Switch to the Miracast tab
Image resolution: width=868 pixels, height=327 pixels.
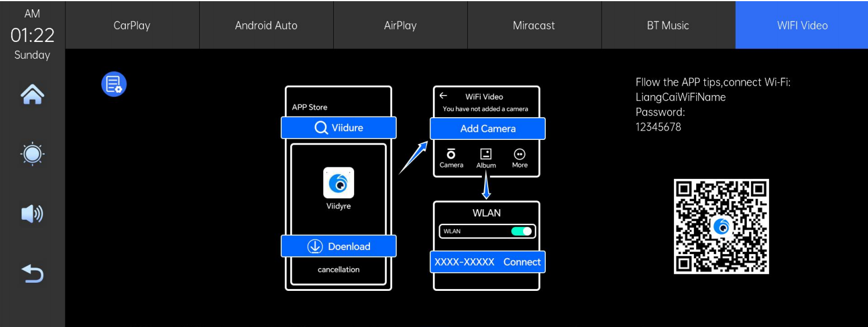[x=534, y=26]
